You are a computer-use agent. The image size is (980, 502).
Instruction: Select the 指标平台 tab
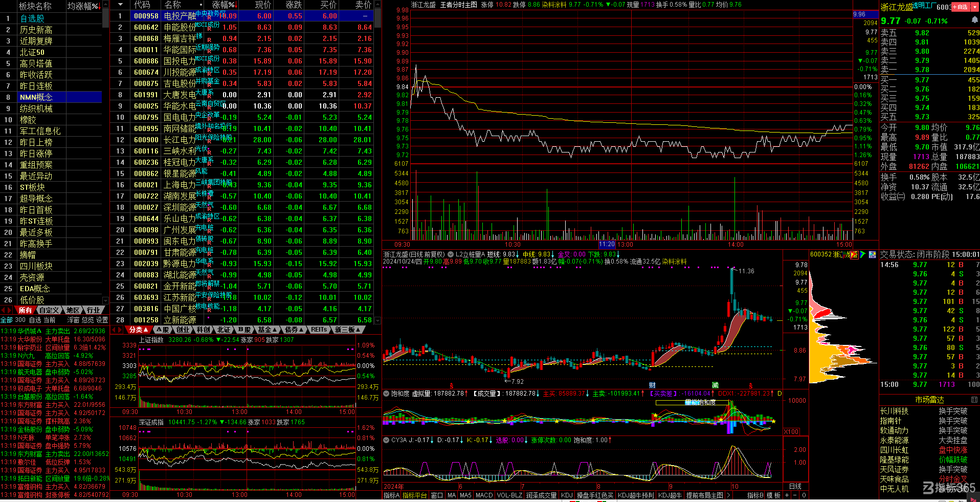(414, 495)
